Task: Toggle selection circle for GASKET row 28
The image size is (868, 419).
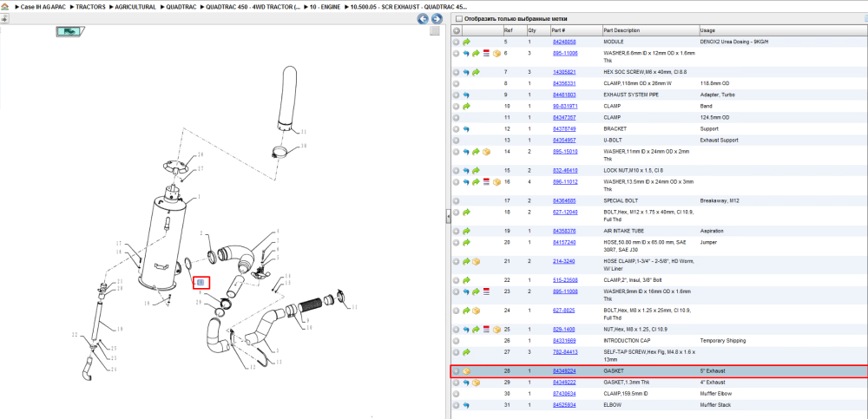Action: pyautogui.click(x=457, y=370)
